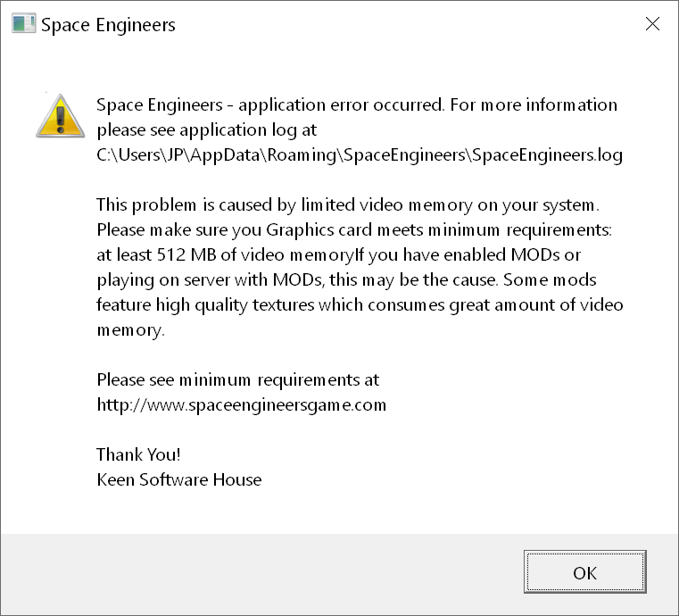Click the "feature high quality textures" line
679x616 pixels.
click(x=360, y=304)
